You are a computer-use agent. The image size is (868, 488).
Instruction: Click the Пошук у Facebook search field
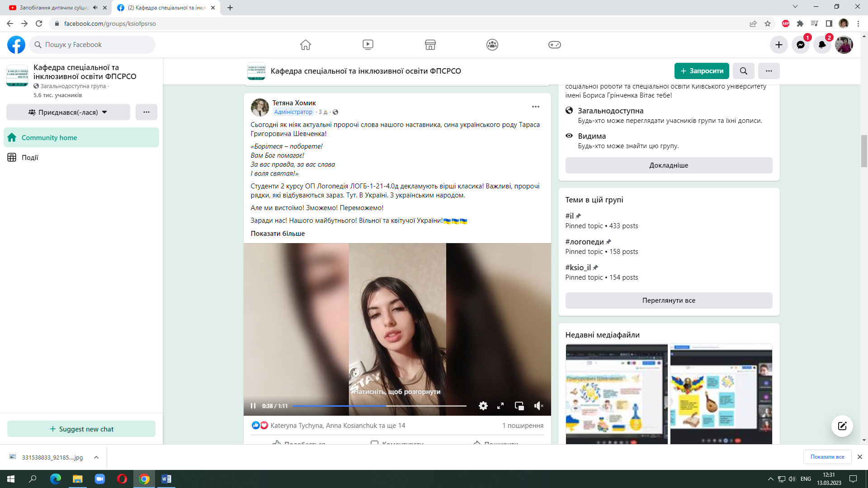(97, 45)
